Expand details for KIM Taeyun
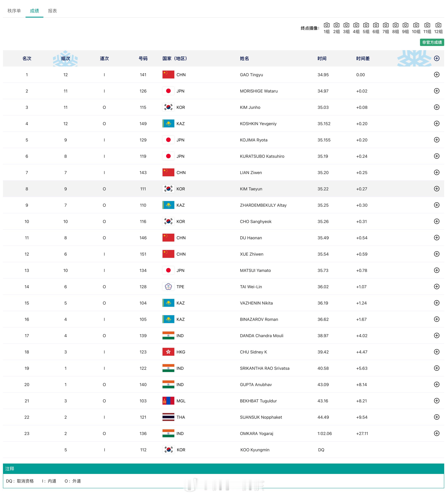This screenshot has width=448, height=496. click(x=436, y=189)
